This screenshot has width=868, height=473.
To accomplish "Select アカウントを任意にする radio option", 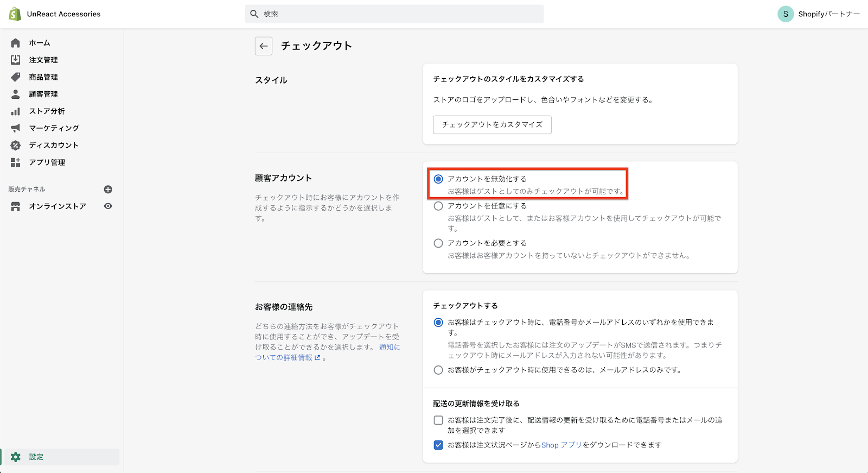I will click(438, 206).
